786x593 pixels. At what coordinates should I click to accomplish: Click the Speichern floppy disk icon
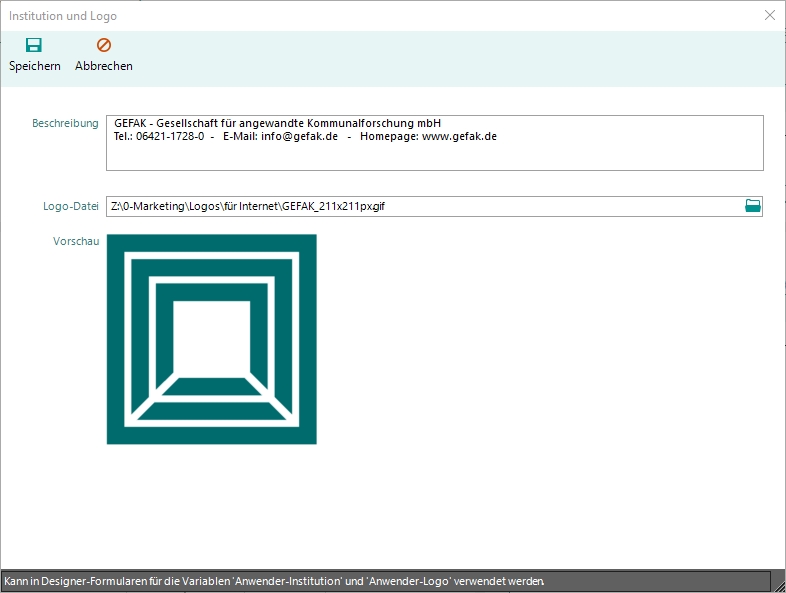coord(34,45)
